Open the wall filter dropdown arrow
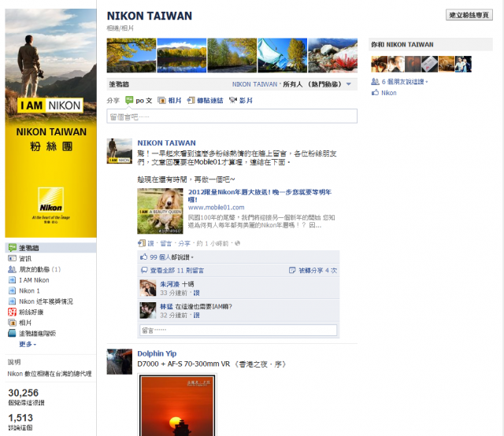 349,84
